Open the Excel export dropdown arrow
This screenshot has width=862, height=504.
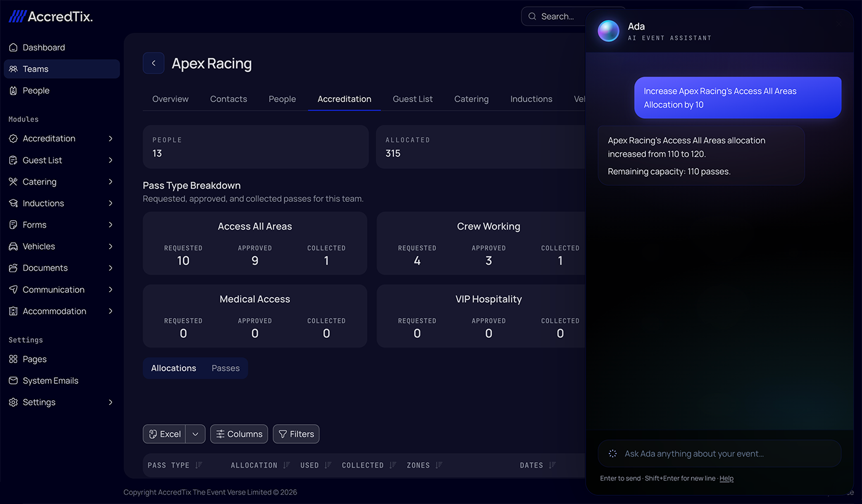click(195, 434)
